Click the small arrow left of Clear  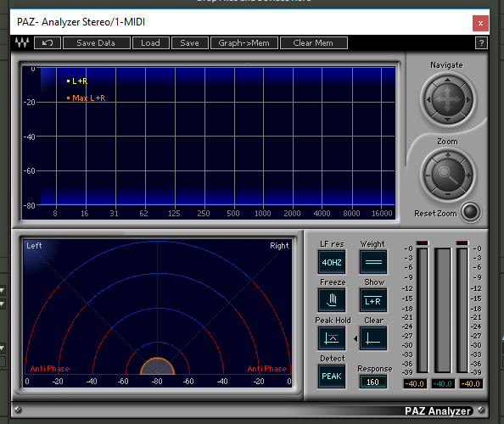(x=356, y=338)
